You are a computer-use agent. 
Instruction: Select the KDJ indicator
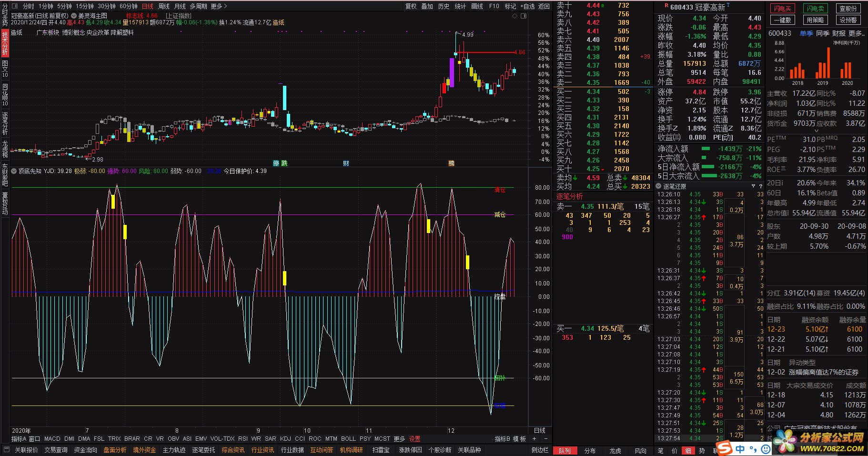click(x=285, y=438)
